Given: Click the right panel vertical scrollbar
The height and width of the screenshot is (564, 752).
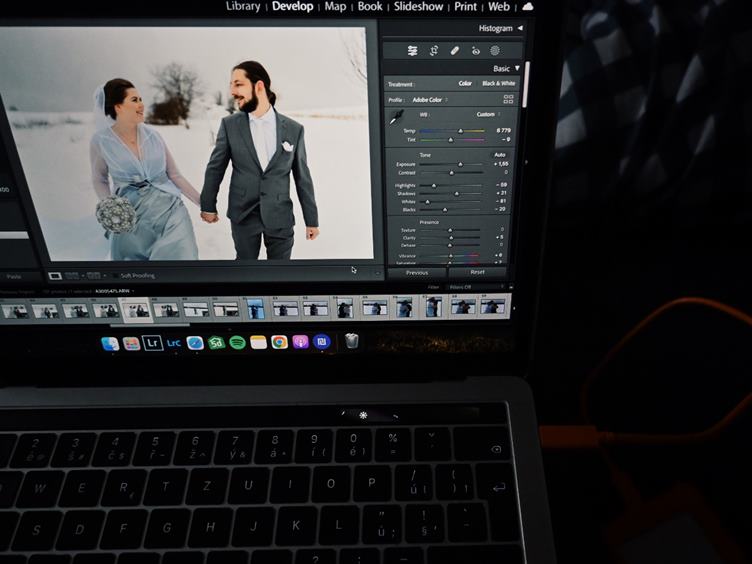Looking at the screenshot, I should 526,84.
